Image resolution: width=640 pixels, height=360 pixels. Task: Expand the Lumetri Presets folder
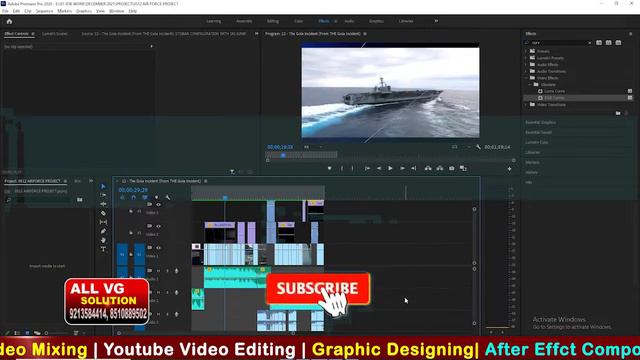tap(526, 58)
